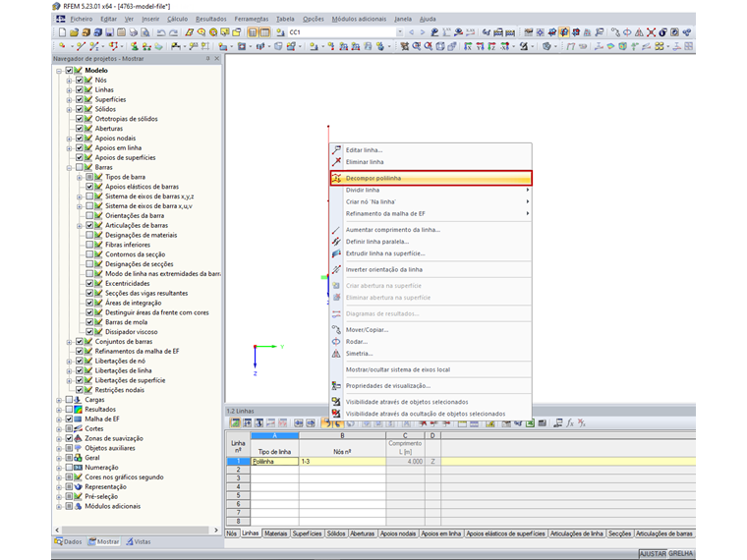Print using the printer icon
747x560 pixels.
pos(134,32)
